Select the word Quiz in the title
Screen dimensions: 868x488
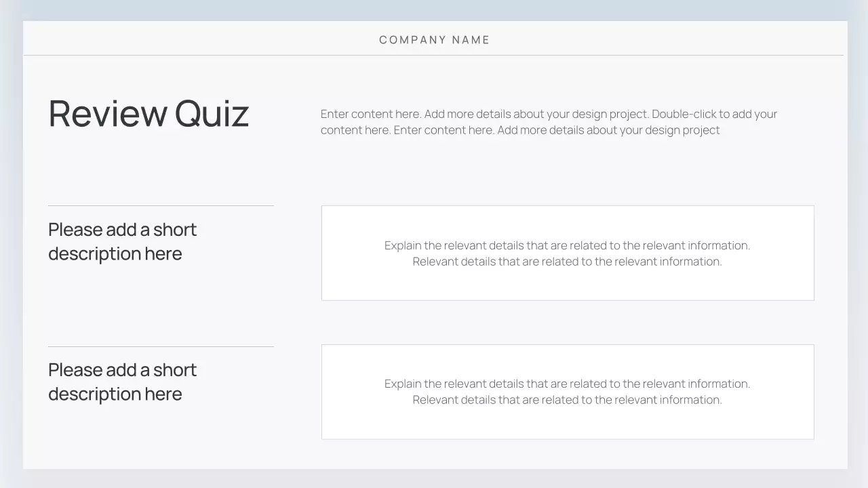click(x=212, y=113)
